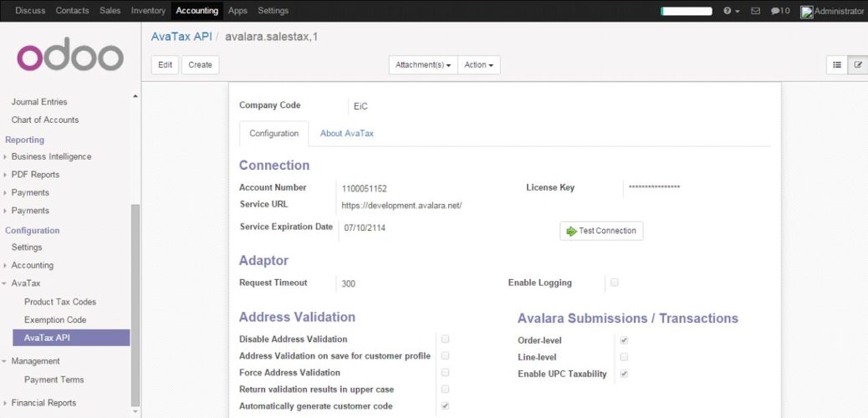Switch to list view icon

836,64
